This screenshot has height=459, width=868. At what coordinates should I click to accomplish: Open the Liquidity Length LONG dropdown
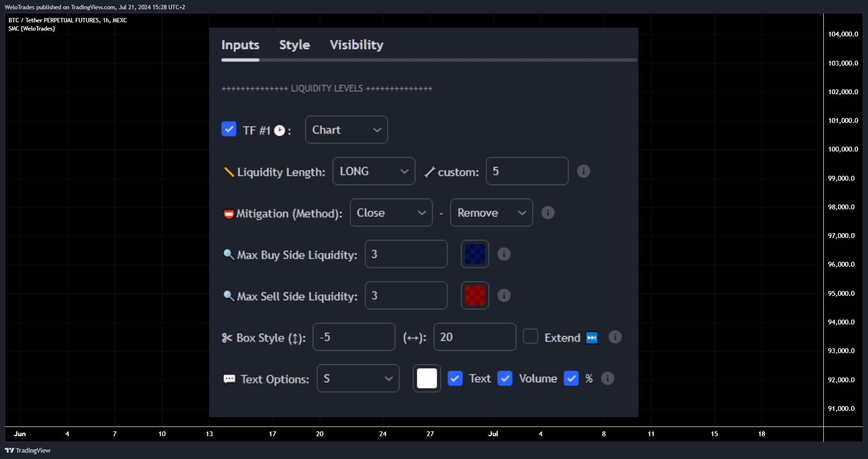tap(374, 171)
